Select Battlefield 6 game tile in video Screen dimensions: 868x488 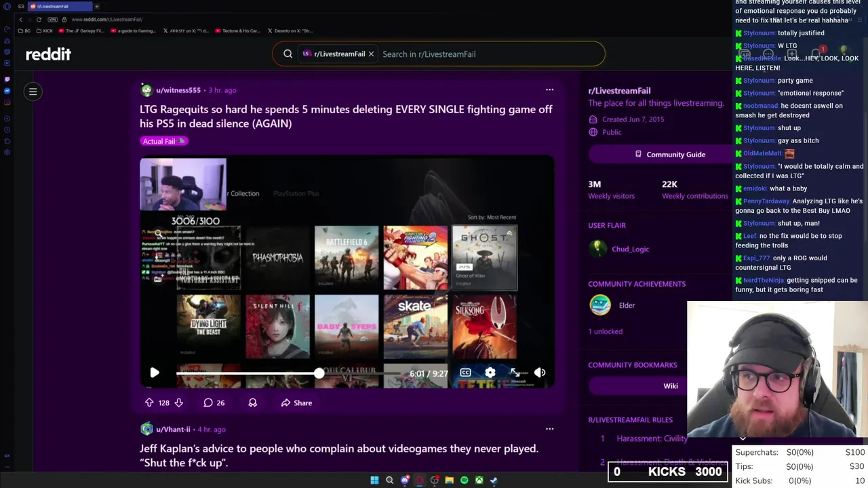347,258
